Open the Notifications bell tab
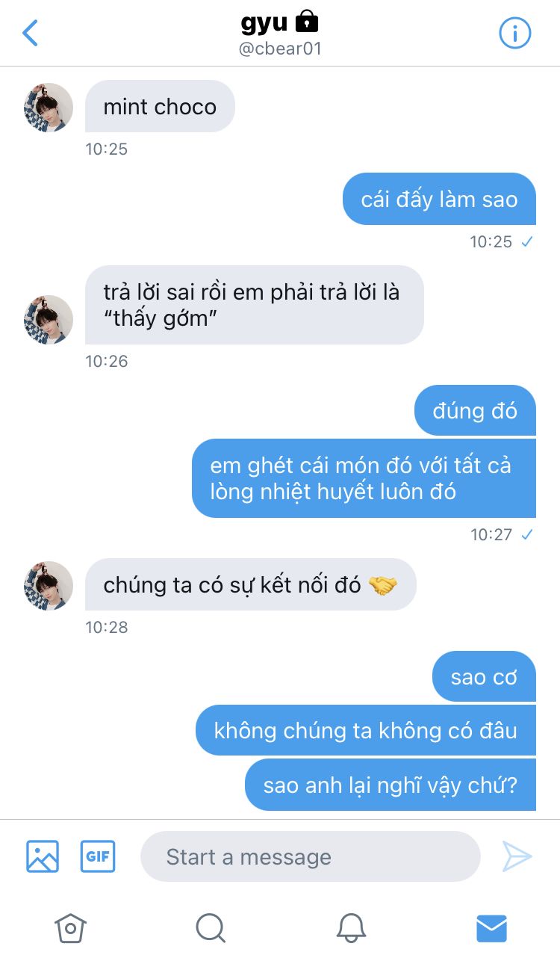The image size is (560, 967). (x=351, y=929)
